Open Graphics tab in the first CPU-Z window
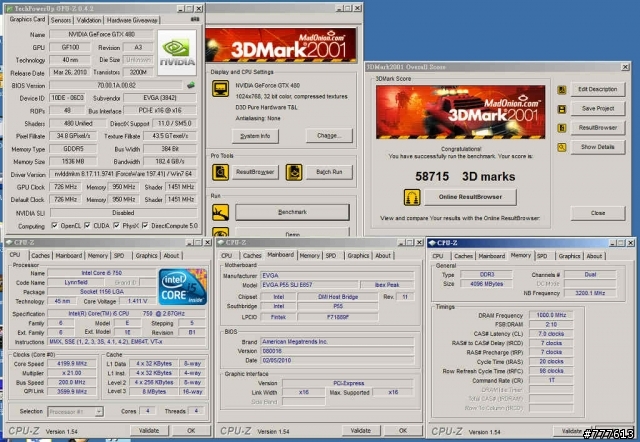 pos(147,255)
